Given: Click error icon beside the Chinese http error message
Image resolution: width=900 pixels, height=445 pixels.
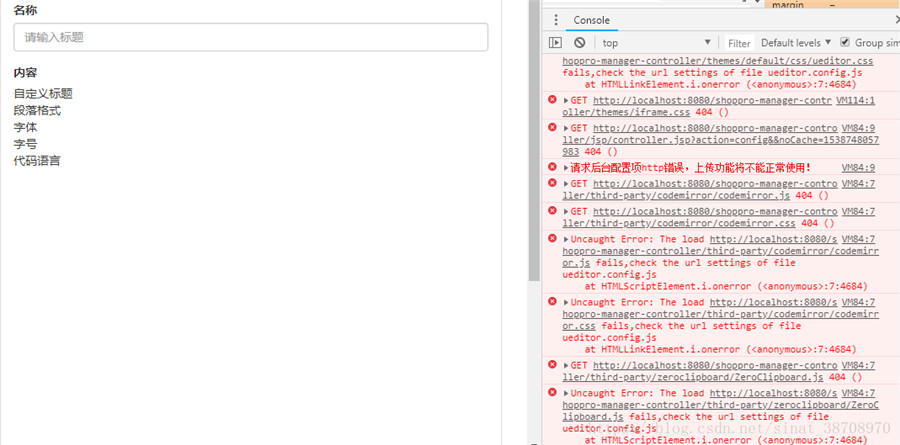Looking at the screenshot, I should pos(552,167).
